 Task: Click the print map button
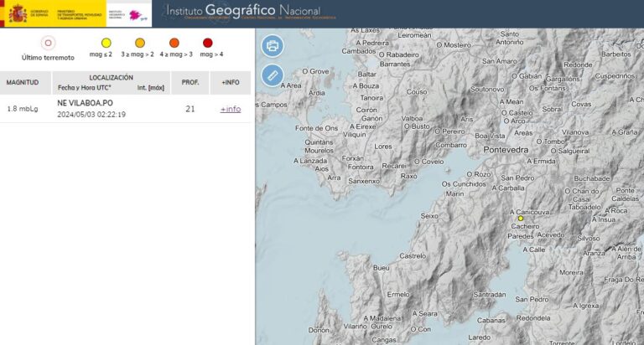point(273,45)
